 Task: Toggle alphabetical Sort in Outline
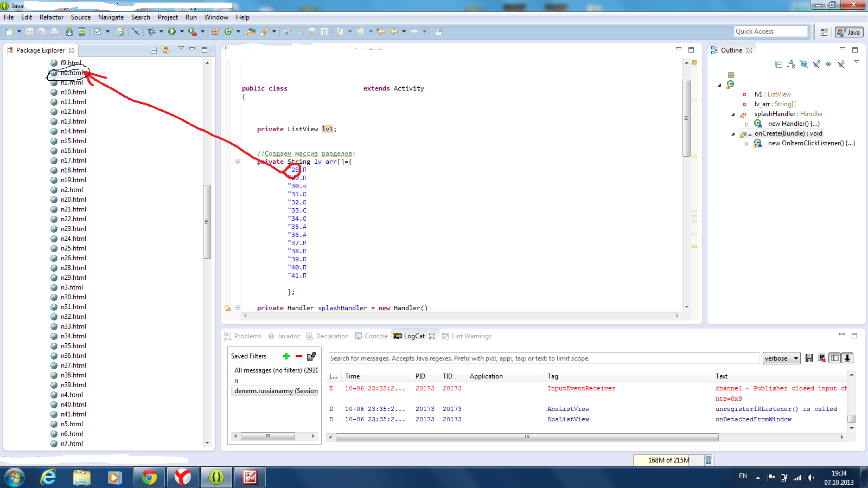click(x=791, y=64)
